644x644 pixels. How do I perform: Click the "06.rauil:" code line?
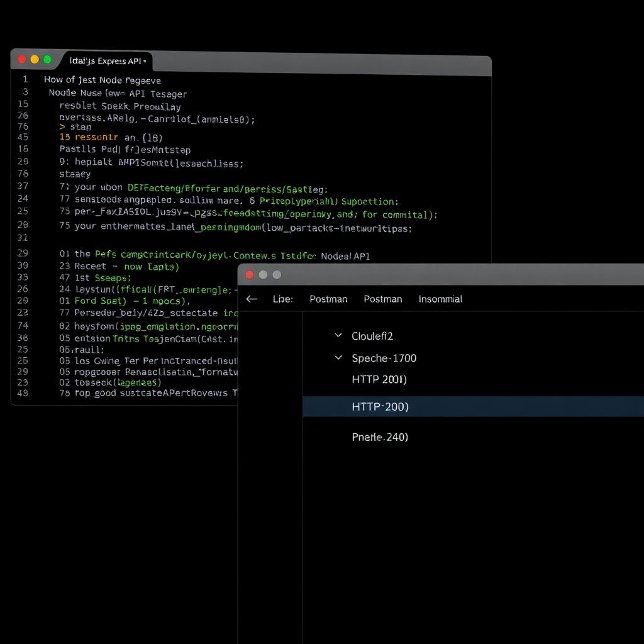82,350
